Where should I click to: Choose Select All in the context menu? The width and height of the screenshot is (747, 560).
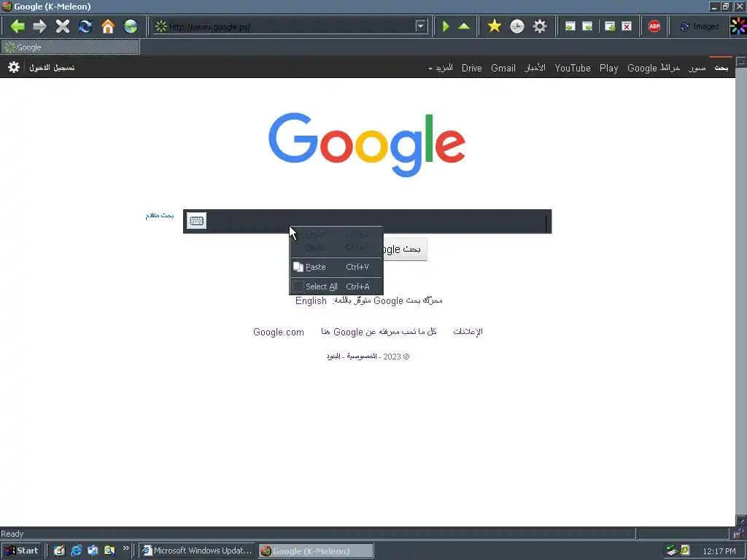(336, 287)
